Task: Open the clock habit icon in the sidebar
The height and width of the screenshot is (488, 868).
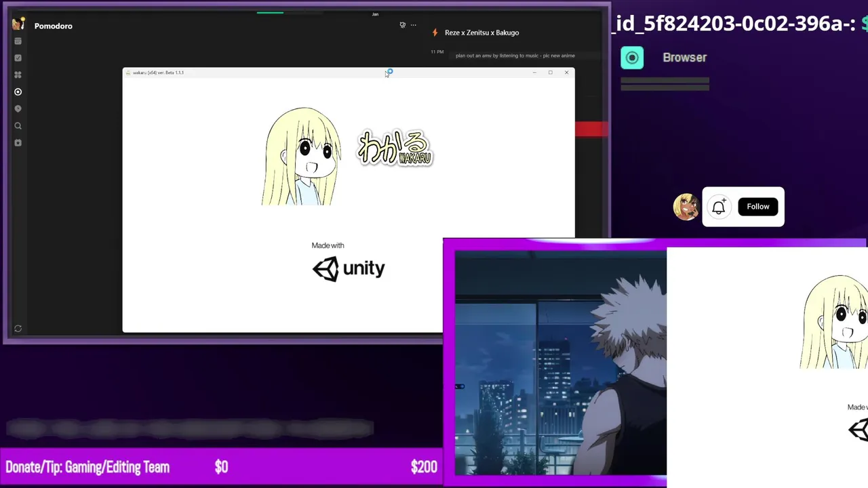Action: click(x=18, y=109)
